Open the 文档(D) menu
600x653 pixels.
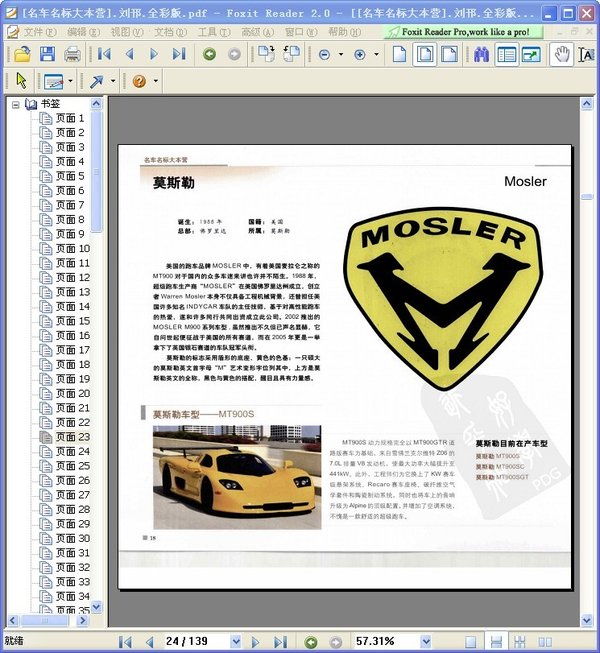[171, 32]
